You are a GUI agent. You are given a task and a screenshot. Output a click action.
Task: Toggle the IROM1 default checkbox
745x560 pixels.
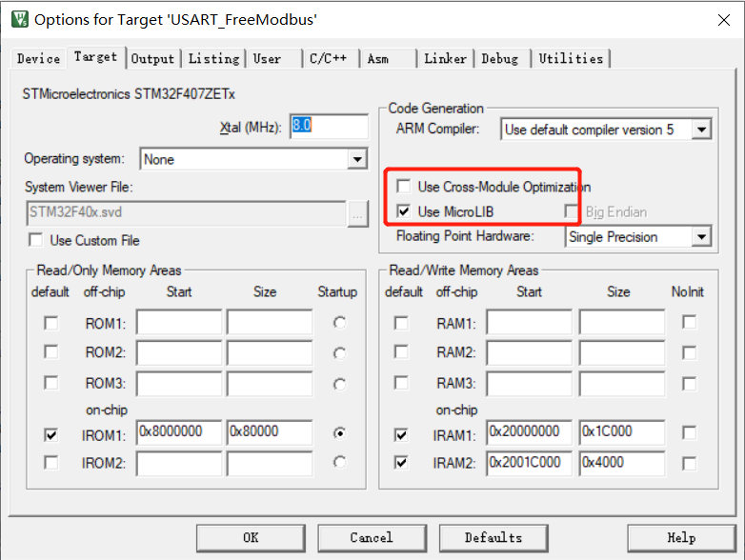pyautogui.click(x=51, y=434)
